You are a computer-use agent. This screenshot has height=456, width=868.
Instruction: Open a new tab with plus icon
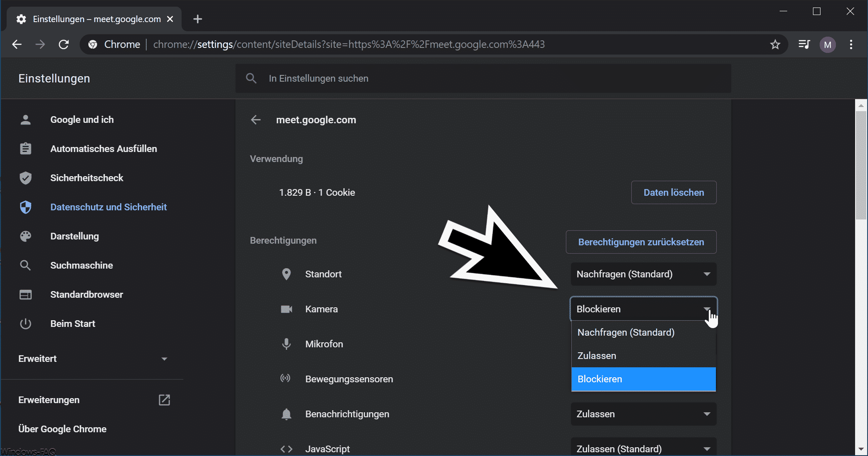[x=198, y=19]
